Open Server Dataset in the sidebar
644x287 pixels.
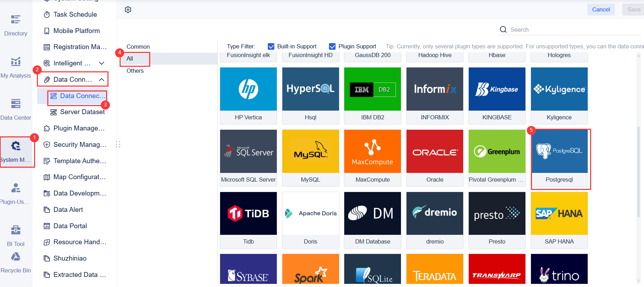[x=82, y=112]
